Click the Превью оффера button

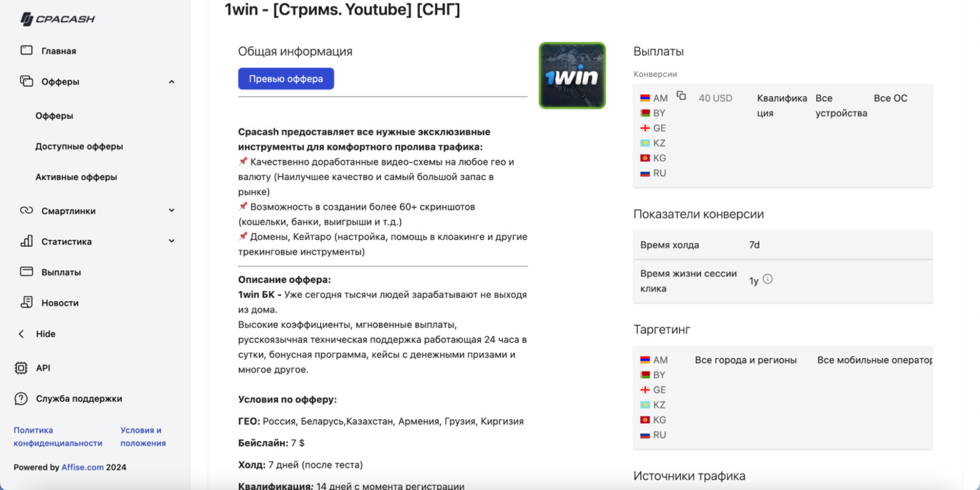pos(286,79)
